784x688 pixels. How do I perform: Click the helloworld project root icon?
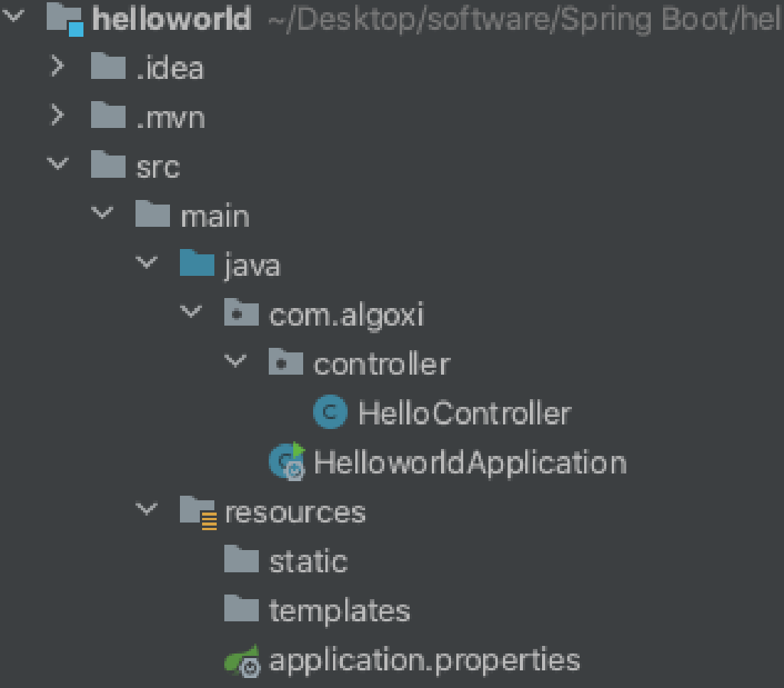pyautogui.click(x=65, y=17)
